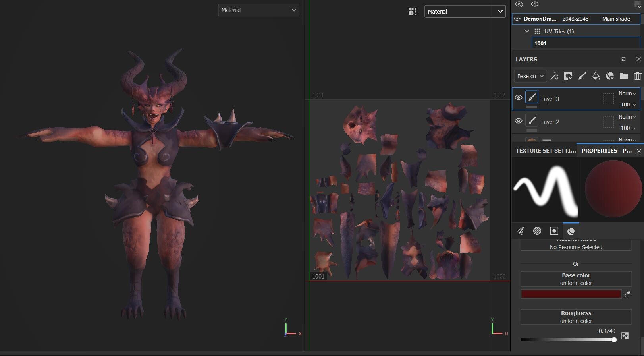Switch to Texture Set Settings tab
Screen dimensions: 644x356
[545, 151]
